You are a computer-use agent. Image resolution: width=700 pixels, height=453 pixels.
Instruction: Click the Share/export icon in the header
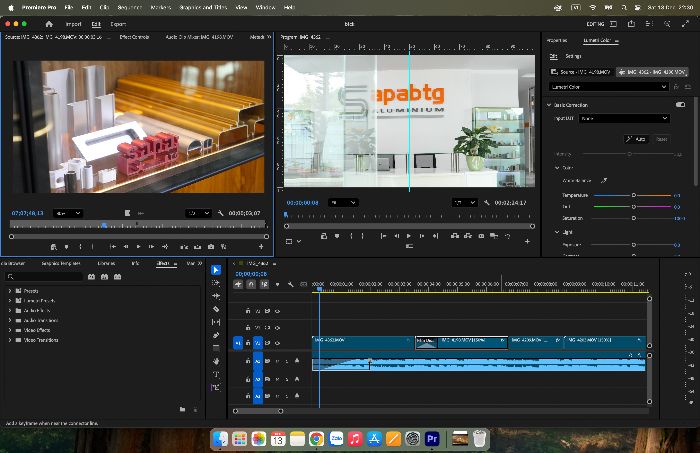pyautogui.click(x=631, y=24)
